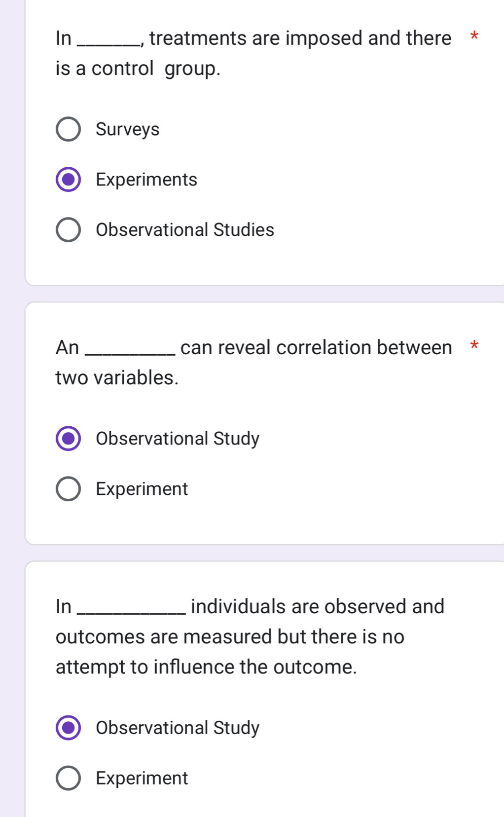Click the 'attempt to influence the outcome' text
This screenshot has width=504, height=817.
click(x=206, y=667)
